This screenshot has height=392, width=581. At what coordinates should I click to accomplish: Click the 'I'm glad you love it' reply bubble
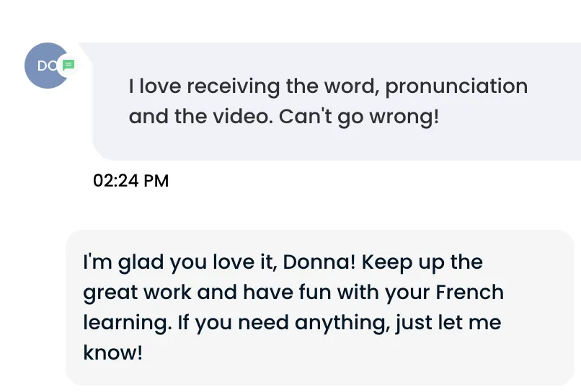320,308
